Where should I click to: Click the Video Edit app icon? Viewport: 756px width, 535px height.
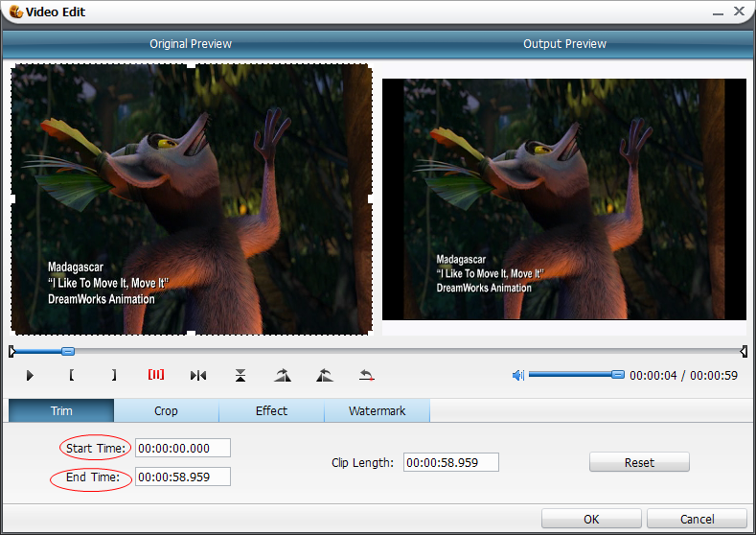(x=16, y=12)
